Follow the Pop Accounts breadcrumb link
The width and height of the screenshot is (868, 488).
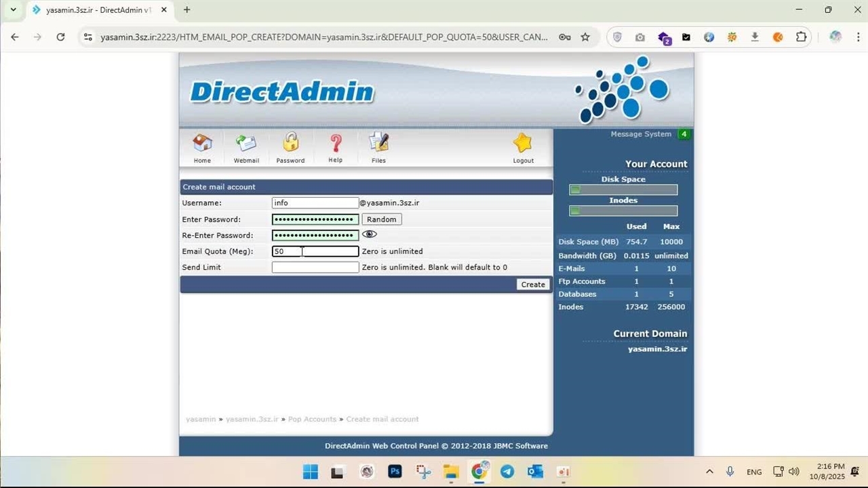312,420
